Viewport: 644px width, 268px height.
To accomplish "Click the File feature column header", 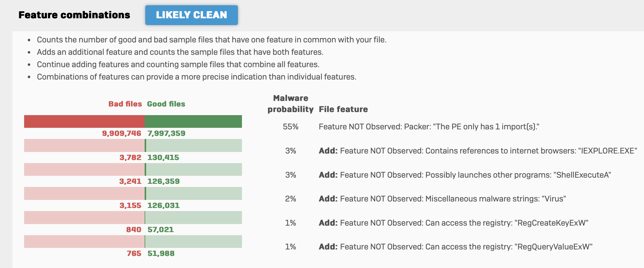I will click(343, 109).
